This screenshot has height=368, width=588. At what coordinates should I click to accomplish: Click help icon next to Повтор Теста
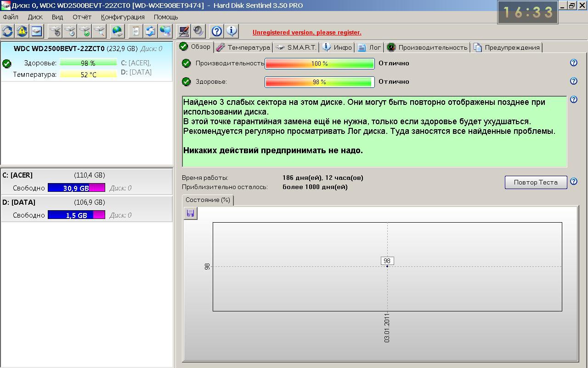(x=573, y=181)
